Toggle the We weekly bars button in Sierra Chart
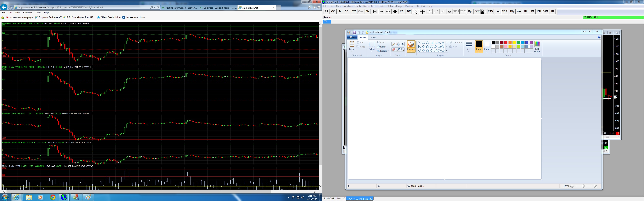 click(x=519, y=11)
